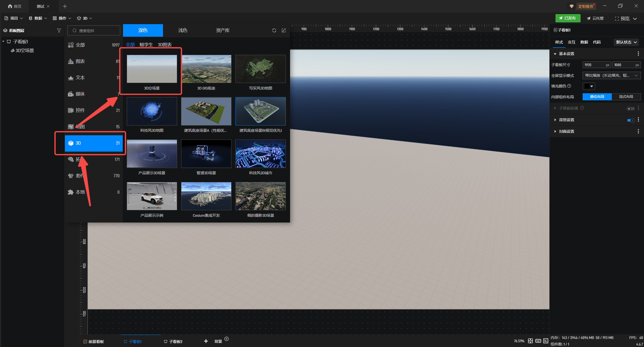Toggle the 背景设置 switch

631,120
